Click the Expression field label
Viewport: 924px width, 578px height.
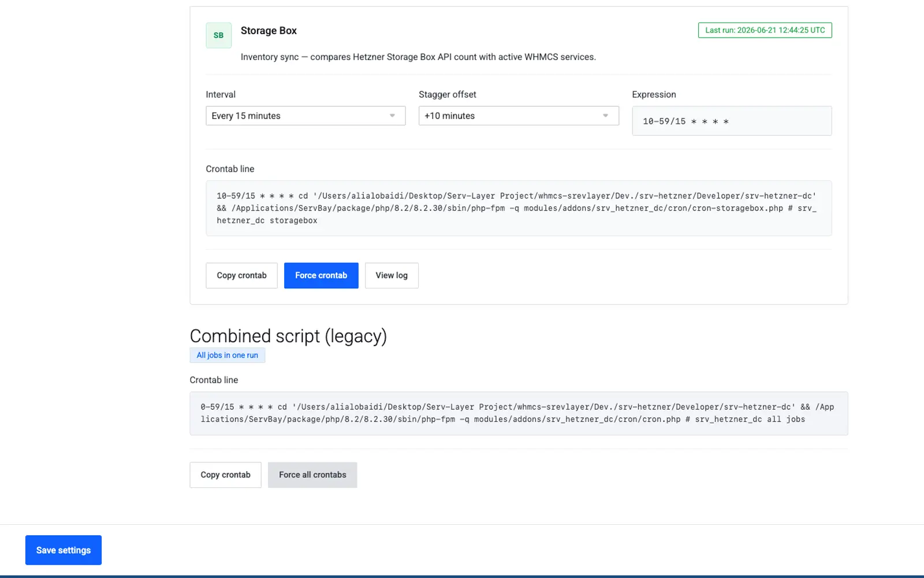pos(654,94)
